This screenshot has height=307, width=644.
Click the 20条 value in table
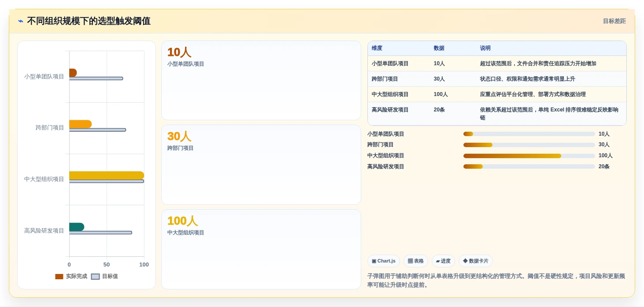tap(439, 110)
